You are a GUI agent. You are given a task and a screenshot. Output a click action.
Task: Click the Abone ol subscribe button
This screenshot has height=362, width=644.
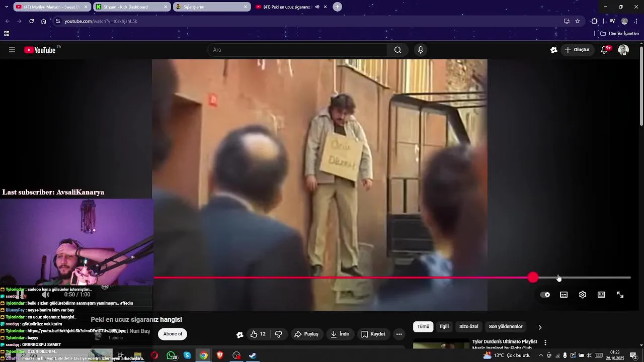(173, 334)
